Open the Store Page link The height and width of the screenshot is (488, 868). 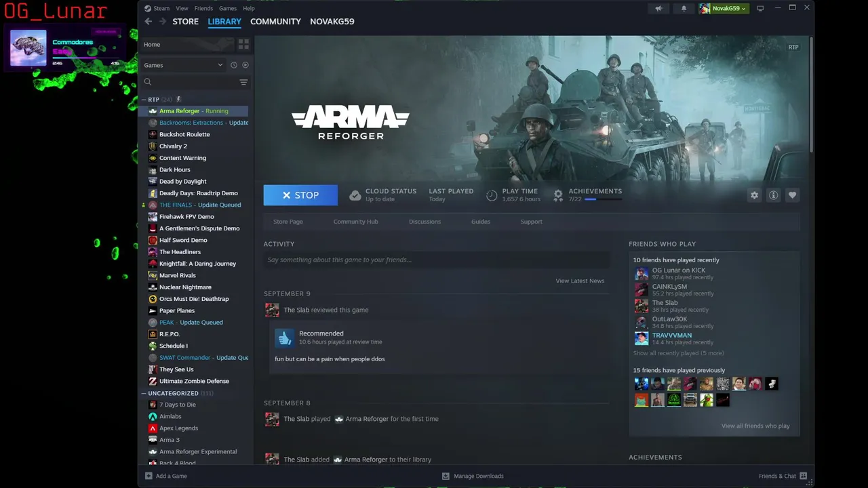tap(288, 222)
